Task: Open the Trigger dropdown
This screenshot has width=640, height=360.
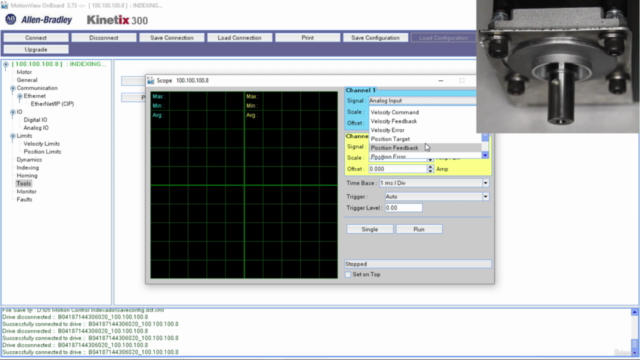Action: tap(437, 197)
